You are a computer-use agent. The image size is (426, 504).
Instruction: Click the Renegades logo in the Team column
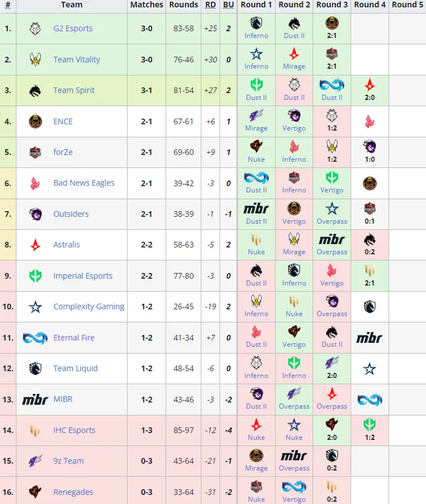point(35,492)
